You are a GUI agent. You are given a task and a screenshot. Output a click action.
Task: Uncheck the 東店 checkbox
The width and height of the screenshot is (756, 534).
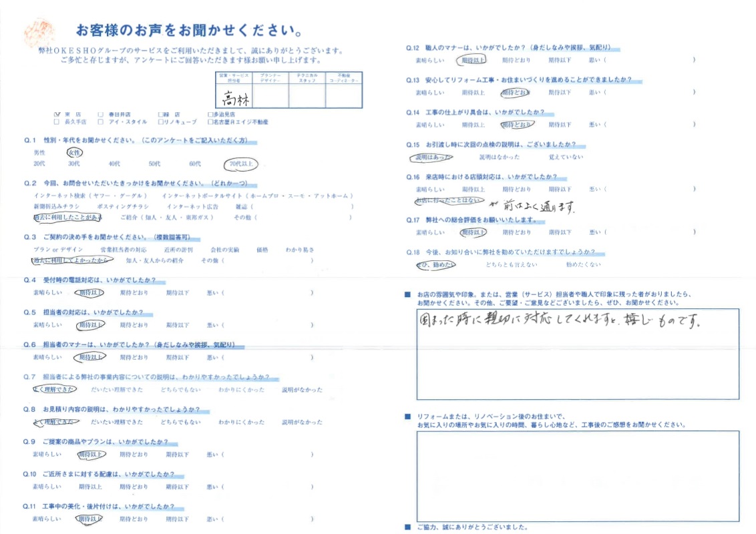click(x=57, y=114)
